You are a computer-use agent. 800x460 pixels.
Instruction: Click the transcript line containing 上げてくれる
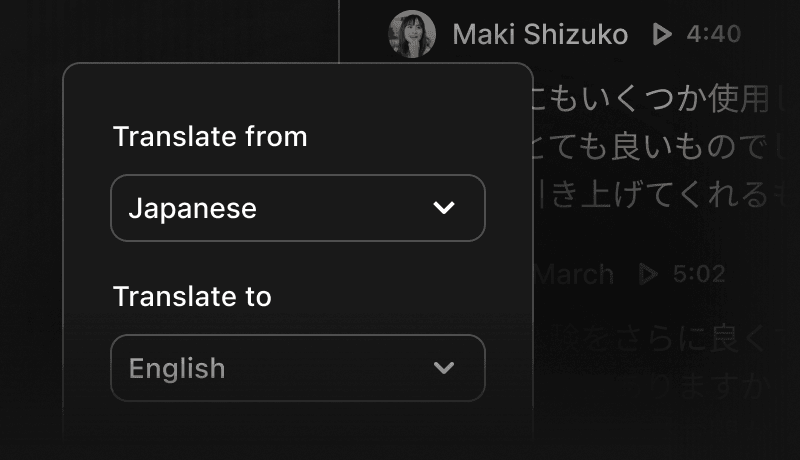pos(658,194)
